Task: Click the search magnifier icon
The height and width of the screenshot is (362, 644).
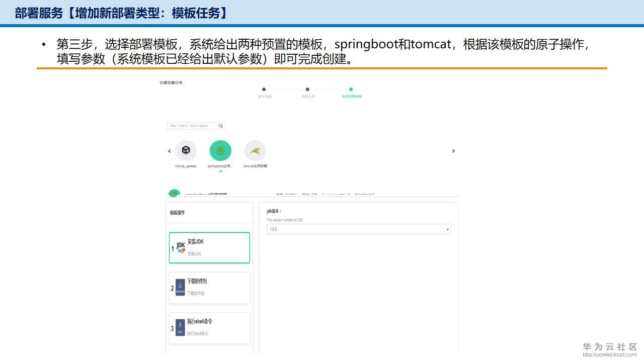Action: pos(220,126)
